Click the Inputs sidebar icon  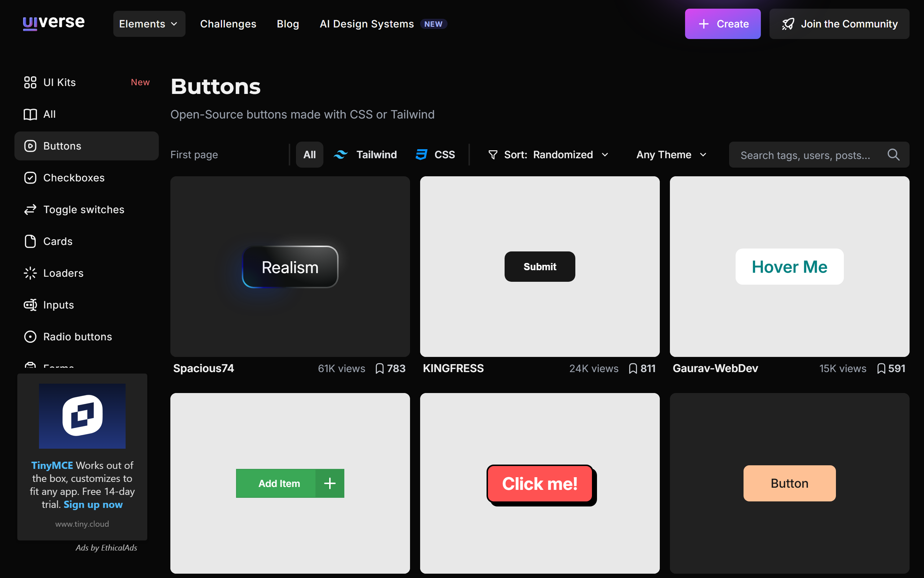point(30,305)
